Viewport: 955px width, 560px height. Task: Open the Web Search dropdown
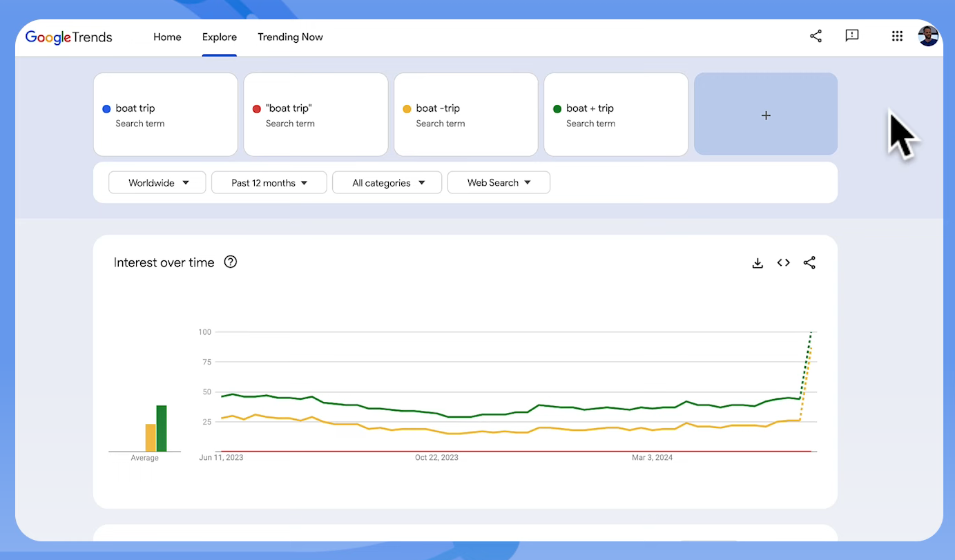coord(499,183)
